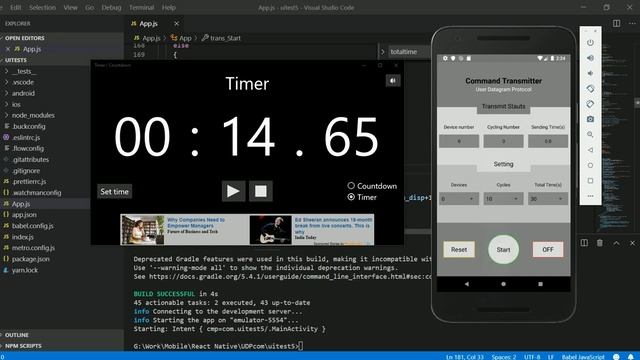Select the Countdown radio option
Screen dimensions: 640x360
[372, 186]
